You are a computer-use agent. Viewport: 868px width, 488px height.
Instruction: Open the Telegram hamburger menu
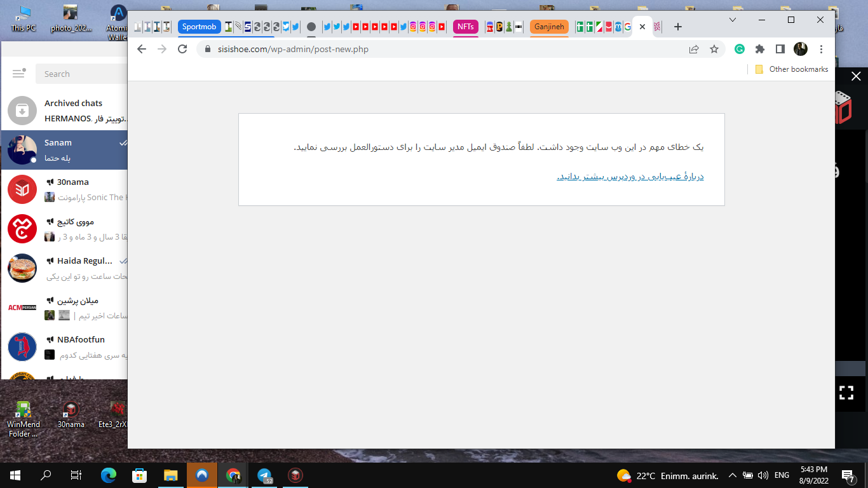(x=19, y=74)
